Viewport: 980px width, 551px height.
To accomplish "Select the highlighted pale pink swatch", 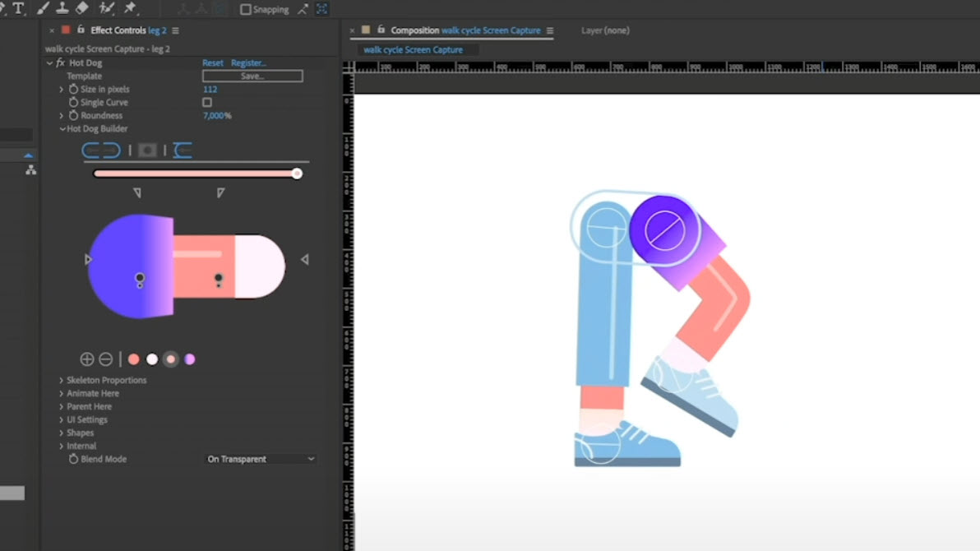I will (x=171, y=359).
